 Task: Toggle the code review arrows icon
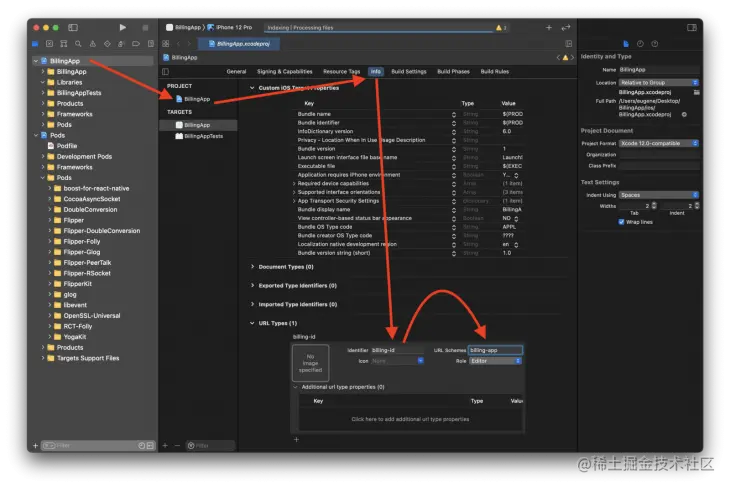(566, 27)
